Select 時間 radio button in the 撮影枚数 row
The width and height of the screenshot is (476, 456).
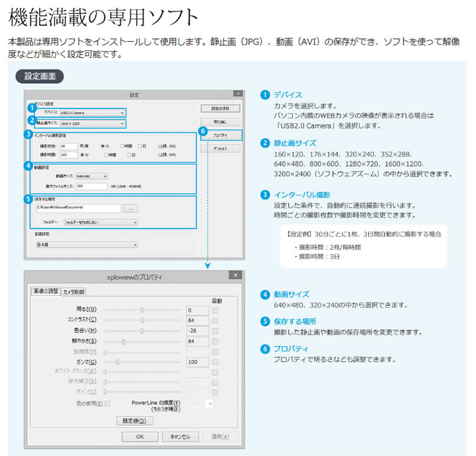(122, 146)
